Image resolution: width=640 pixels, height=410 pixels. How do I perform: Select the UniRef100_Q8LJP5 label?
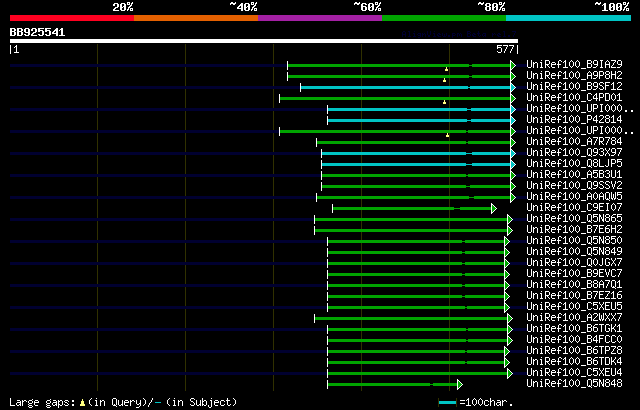574,164
